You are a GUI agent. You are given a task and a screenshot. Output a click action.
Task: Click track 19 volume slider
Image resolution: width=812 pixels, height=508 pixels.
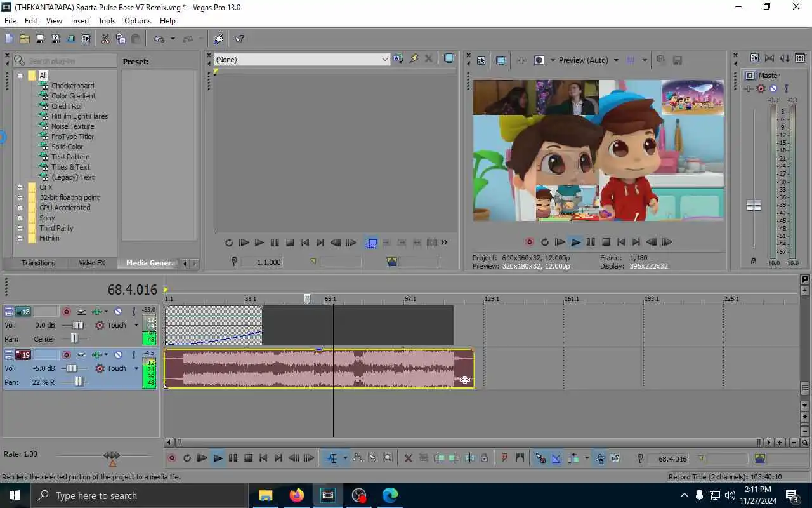(73, 368)
